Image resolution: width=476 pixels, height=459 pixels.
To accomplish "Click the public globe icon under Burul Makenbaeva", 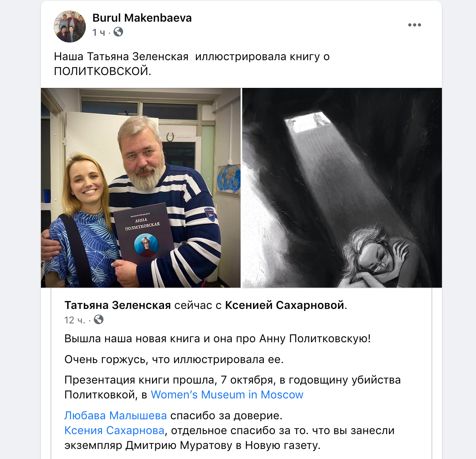I will point(118,32).
